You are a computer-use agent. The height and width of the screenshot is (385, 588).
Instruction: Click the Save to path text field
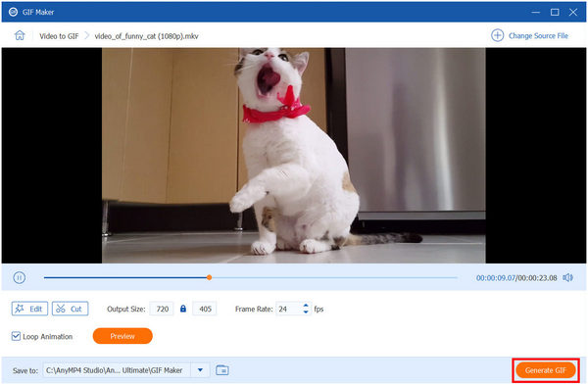click(117, 370)
